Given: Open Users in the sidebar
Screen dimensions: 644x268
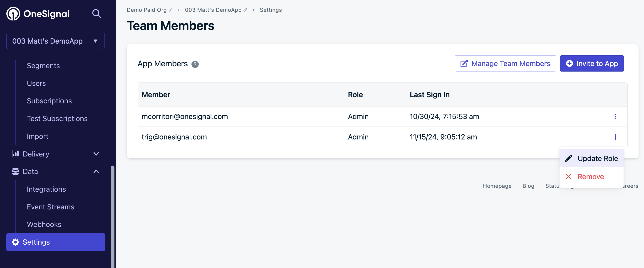Looking at the screenshot, I should [x=36, y=83].
